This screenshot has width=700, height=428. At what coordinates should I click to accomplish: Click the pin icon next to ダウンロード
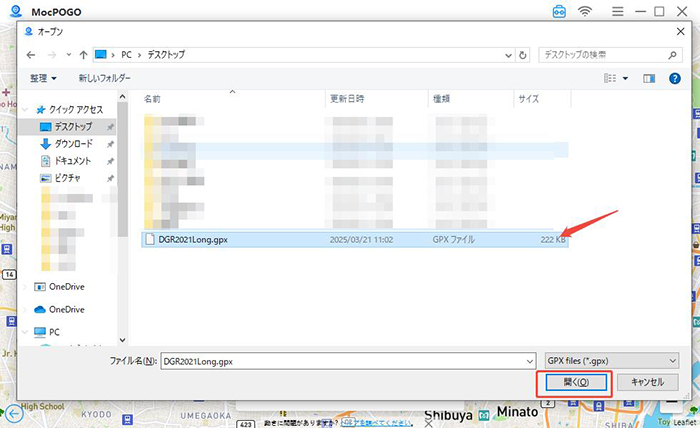click(110, 144)
